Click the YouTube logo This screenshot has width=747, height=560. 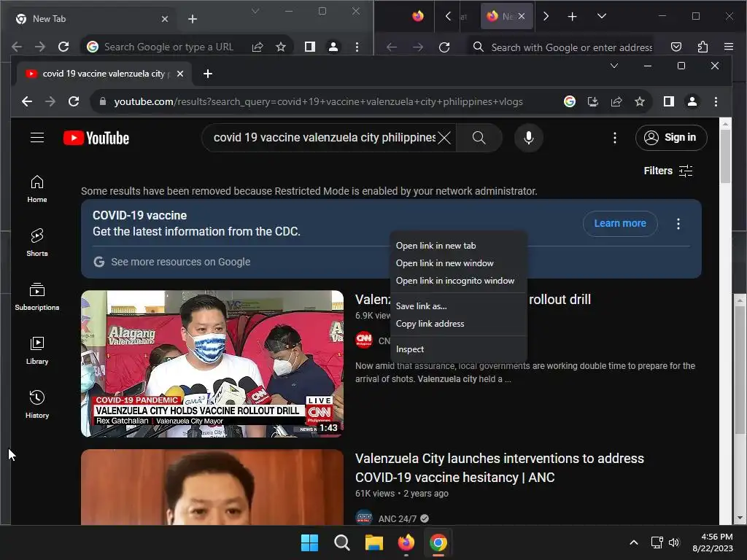pos(96,138)
